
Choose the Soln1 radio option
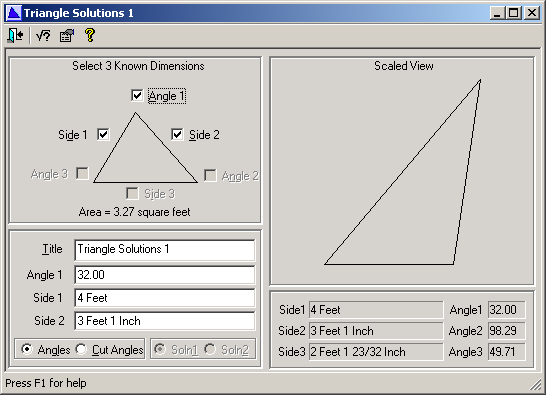coord(160,349)
